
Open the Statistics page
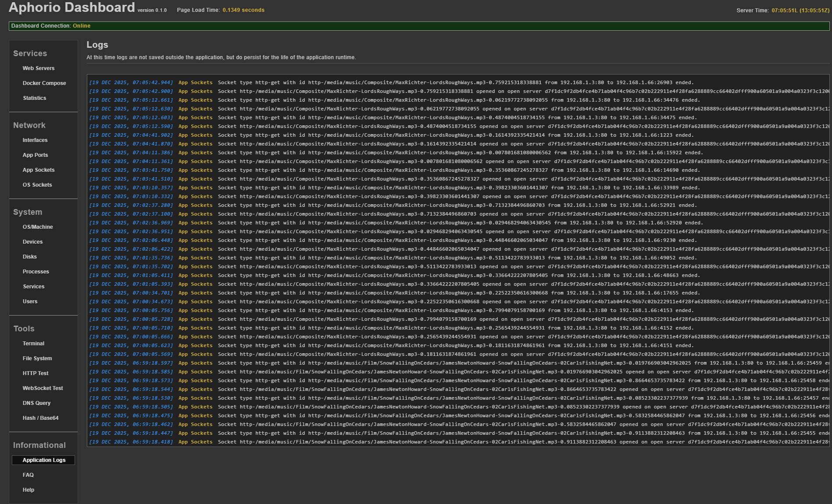point(35,98)
